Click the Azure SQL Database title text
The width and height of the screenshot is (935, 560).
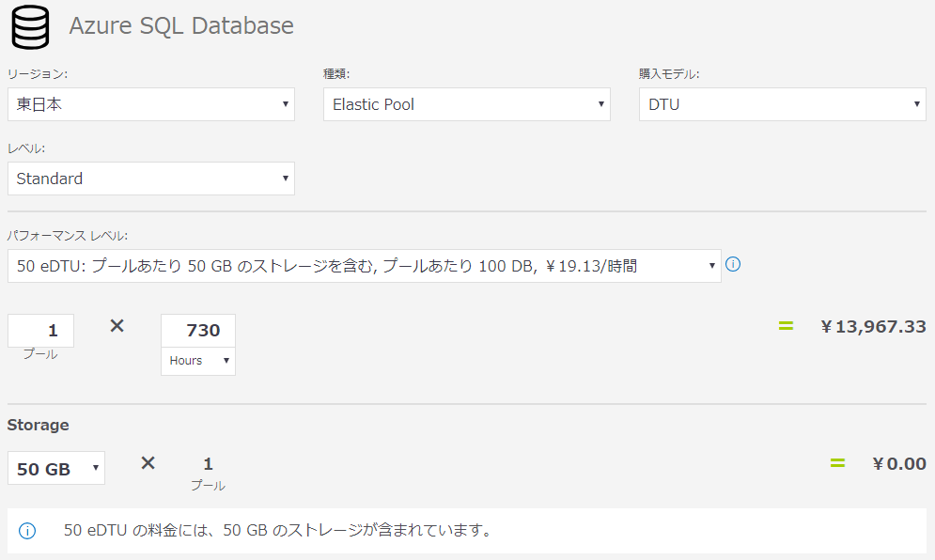(x=181, y=25)
